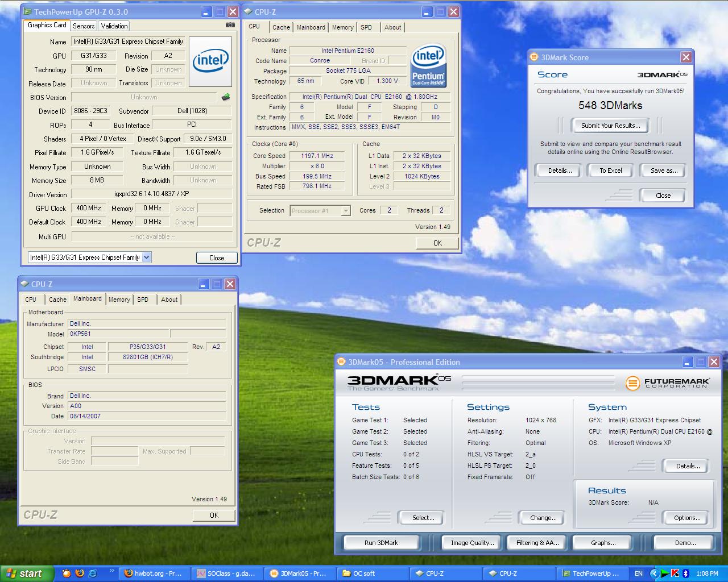
Task: Open SPD tab in top CPU-Z window
Action: tap(366, 27)
